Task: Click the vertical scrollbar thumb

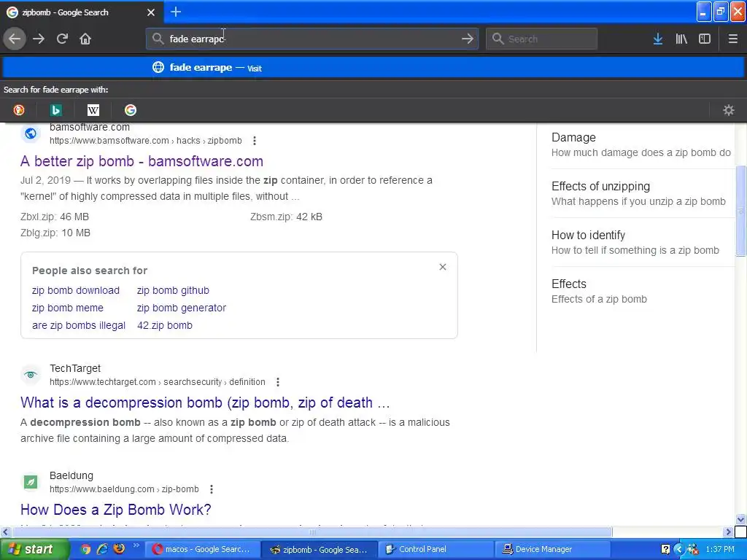Action: [740, 211]
